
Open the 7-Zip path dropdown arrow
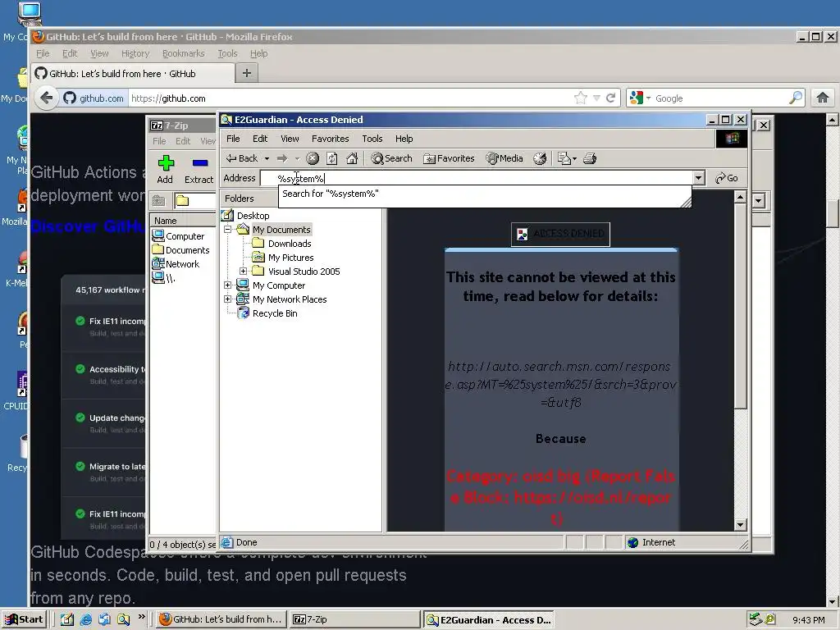pyautogui.click(x=759, y=201)
